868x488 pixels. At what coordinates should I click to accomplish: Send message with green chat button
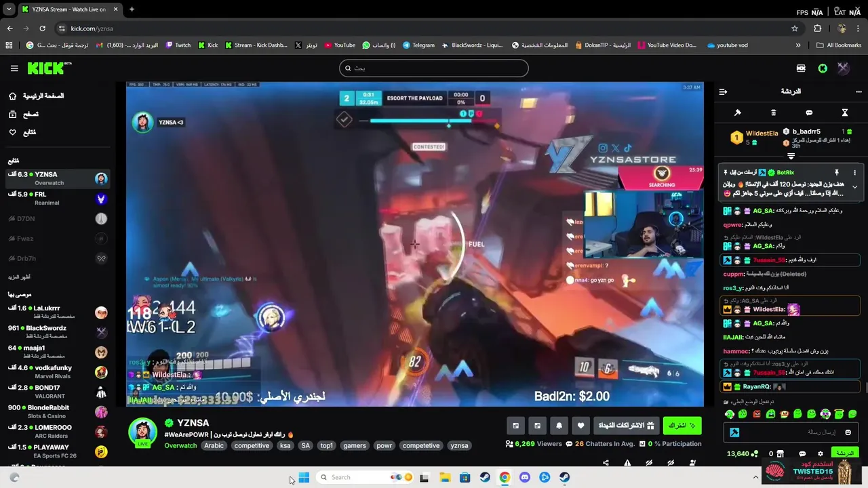(844, 453)
